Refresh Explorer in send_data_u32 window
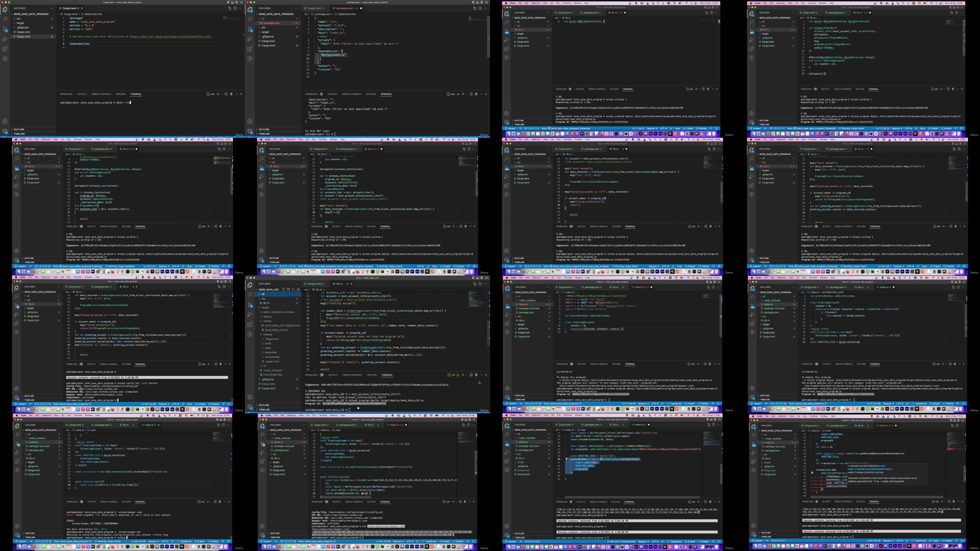The height and width of the screenshot is (551, 980). [x=293, y=290]
